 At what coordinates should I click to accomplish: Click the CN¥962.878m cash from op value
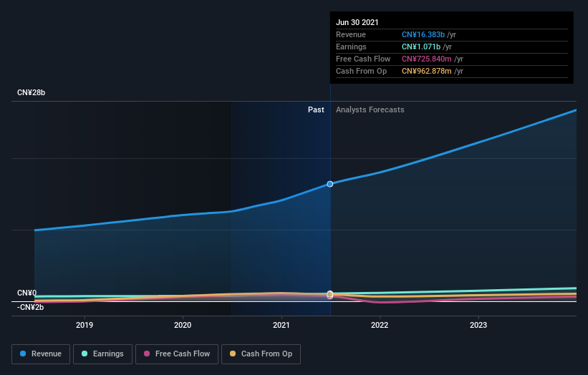pos(426,71)
